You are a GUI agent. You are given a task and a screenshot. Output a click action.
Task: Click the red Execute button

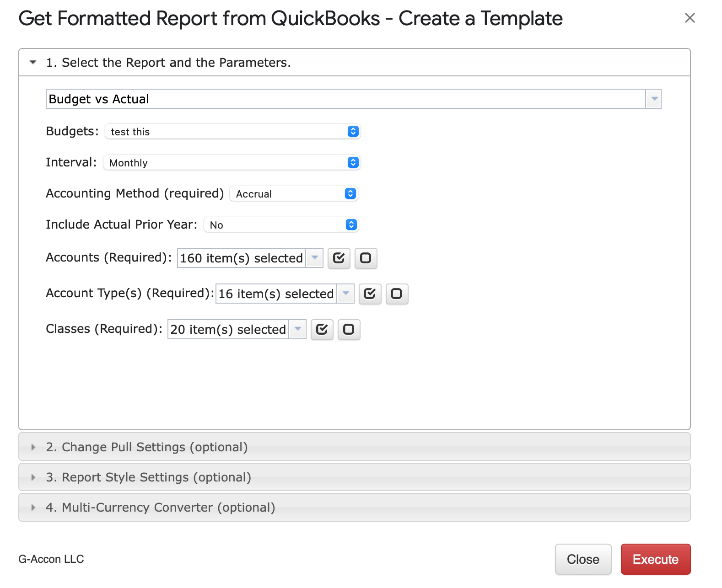coord(656,559)
